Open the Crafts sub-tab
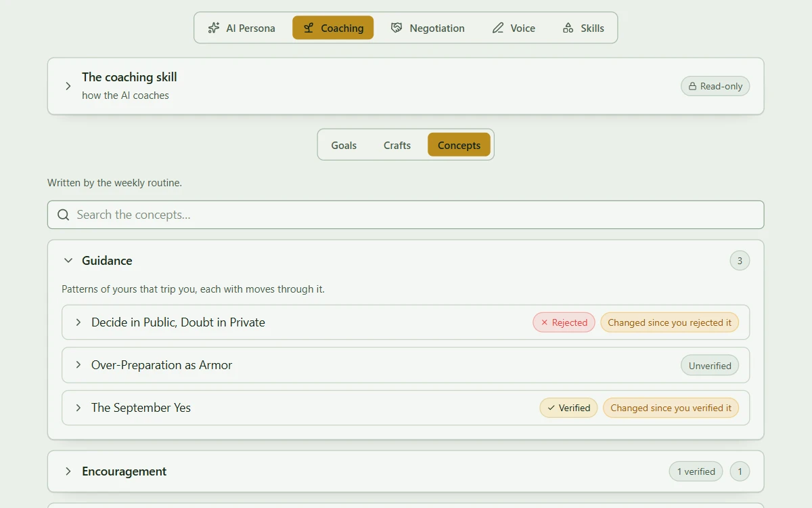The image size is (812, 508). pos(397,145)
